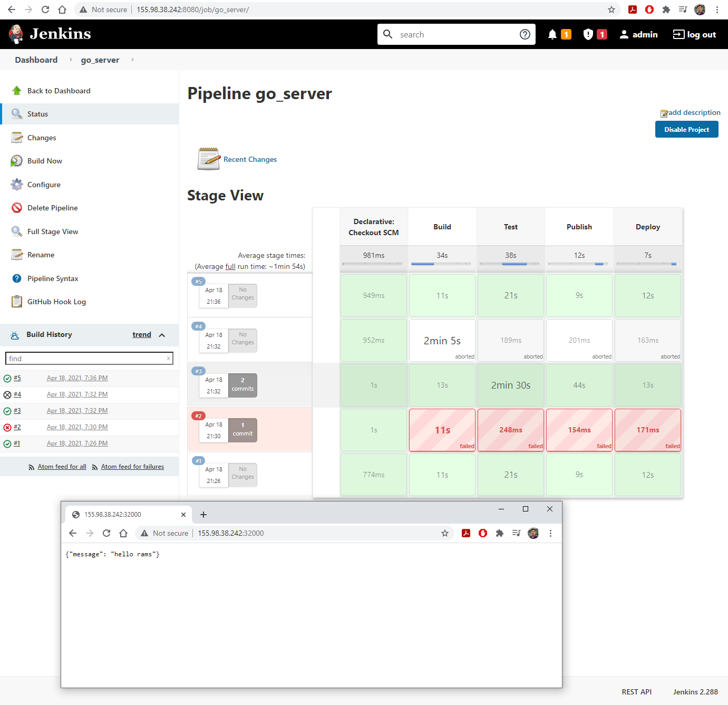728x705 pixels.
Task: Click the failed Build stage cell of #2
Action: (x=442, y=430)
